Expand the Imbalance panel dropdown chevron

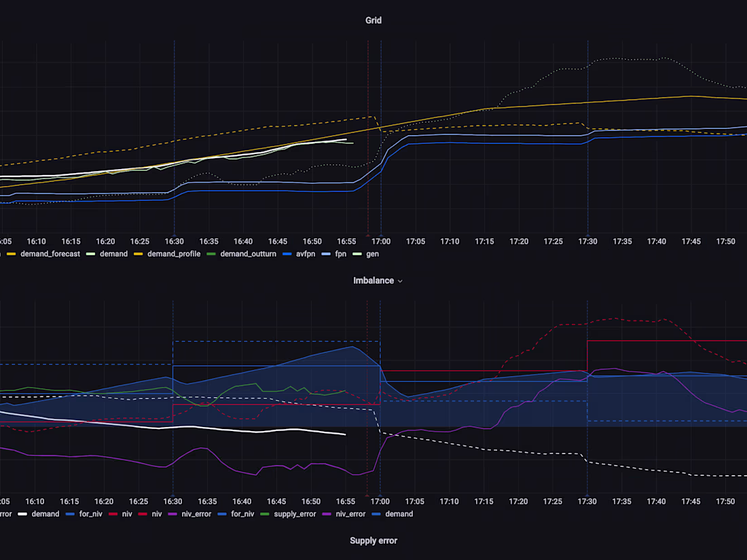click(x=401, y=280)
